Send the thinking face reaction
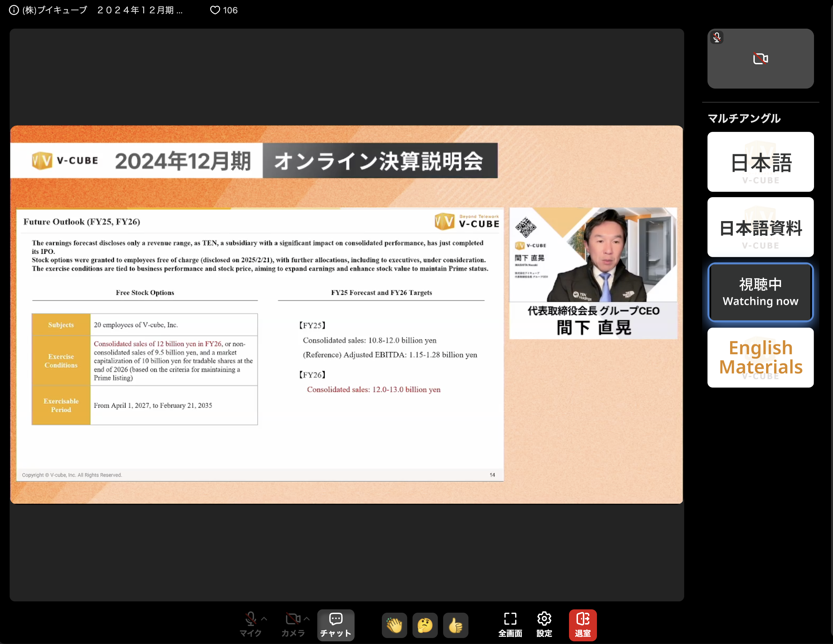The width and height of the screenshot is (833, 644). coord(425,625)
